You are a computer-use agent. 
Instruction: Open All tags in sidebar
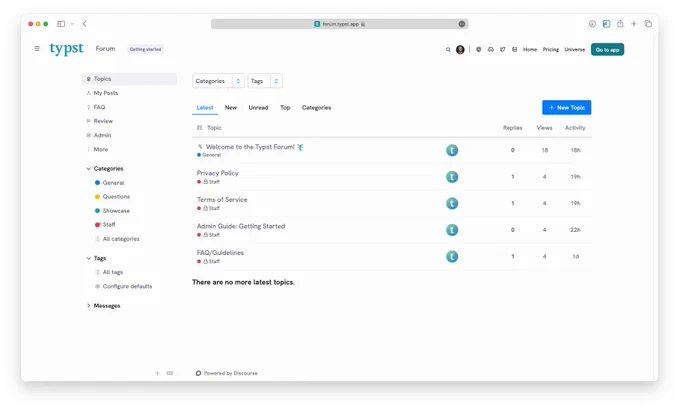point(109,272)
